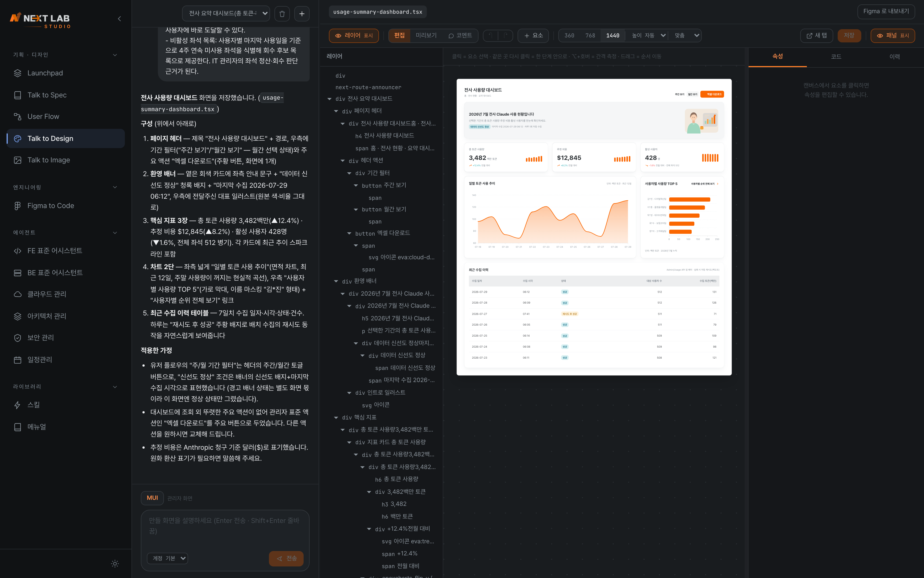
Task: Toggle 패널 표시 visibility
Action: (893, 36)
